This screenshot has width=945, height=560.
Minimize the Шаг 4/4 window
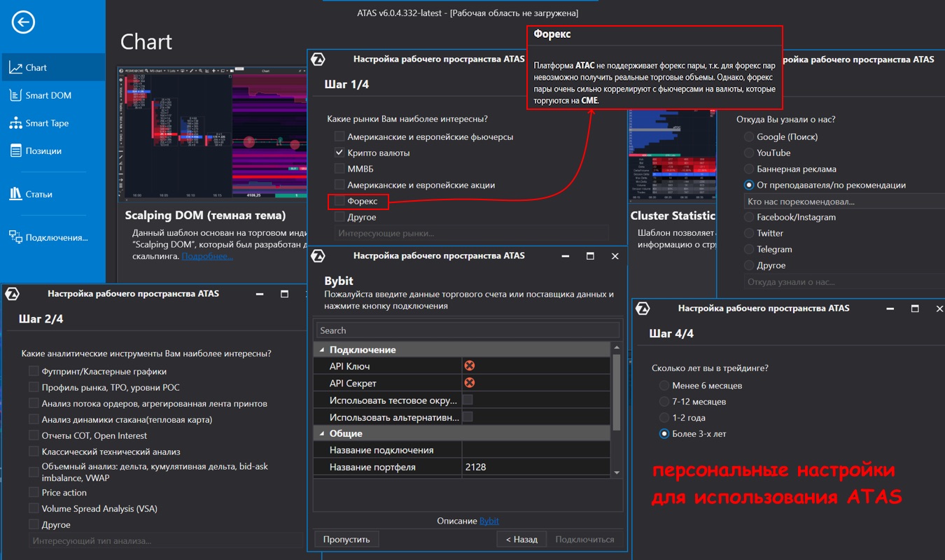pyautogui.click(x=890, y=309)
